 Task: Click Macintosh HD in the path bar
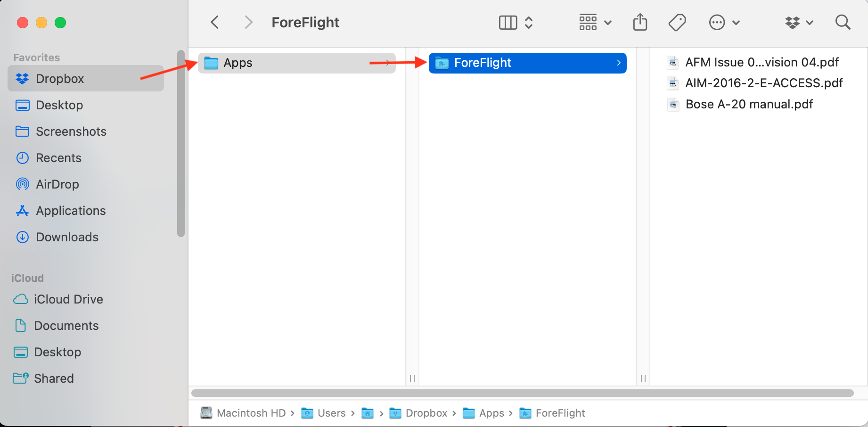tap(243, 413)
